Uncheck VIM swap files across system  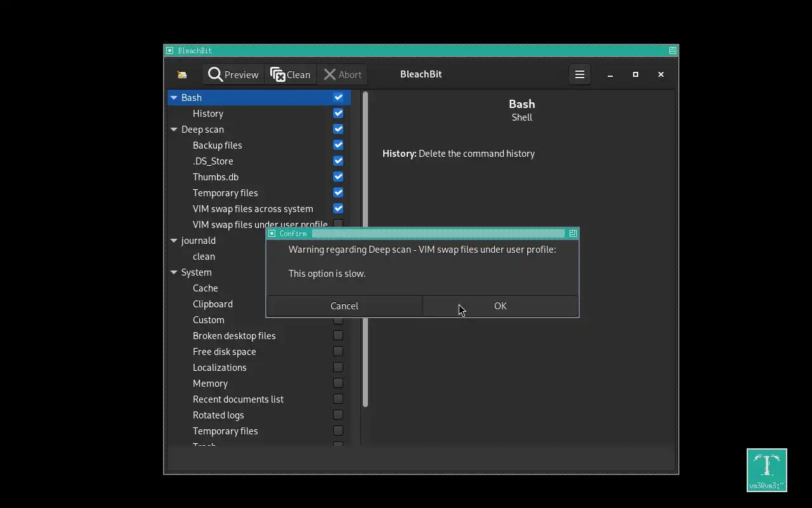pos(338,208)
